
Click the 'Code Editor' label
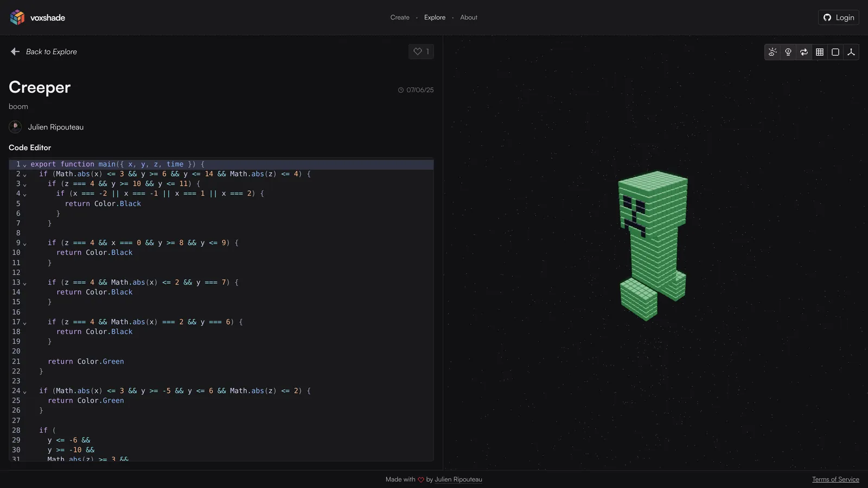pyautogui.click(x=30, y=147)
